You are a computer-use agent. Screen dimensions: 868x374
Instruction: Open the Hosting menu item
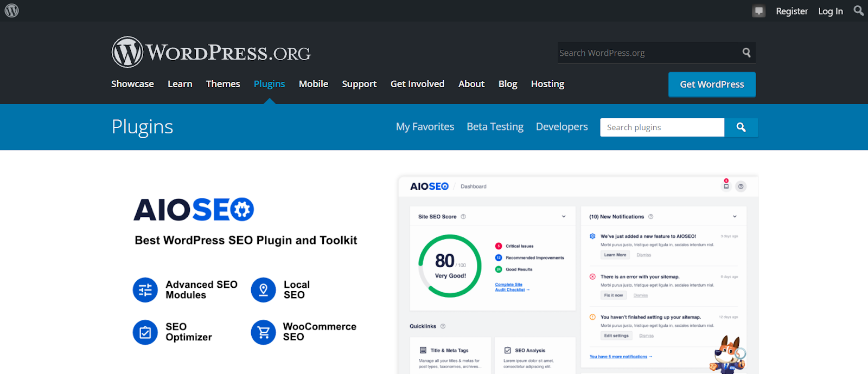pos(548,84)
